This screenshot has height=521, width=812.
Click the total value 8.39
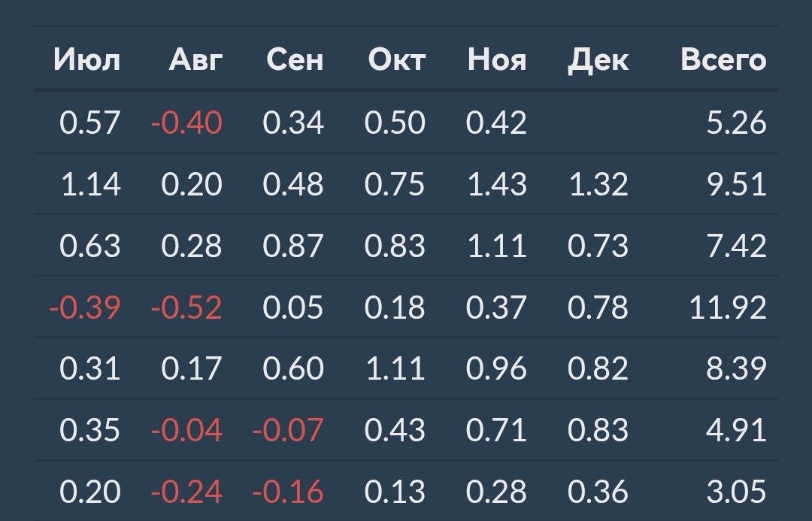pos(736,368)
